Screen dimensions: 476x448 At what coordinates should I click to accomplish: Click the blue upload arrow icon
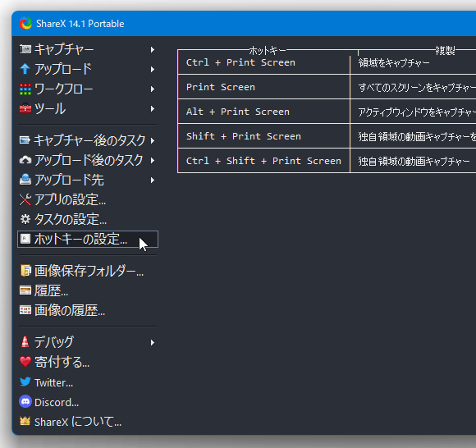point(25,69)
